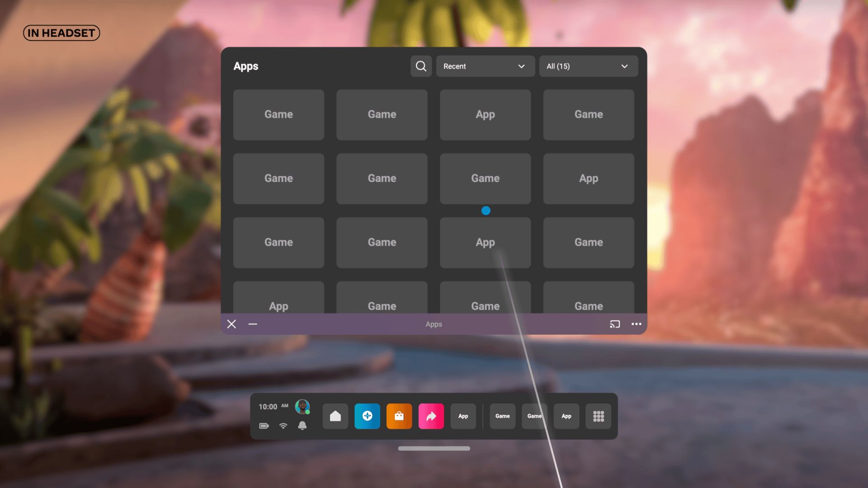Screen dimensions: 868x488
Task: Grab the white handle bar below dock
Action: [x=434, y=448]
